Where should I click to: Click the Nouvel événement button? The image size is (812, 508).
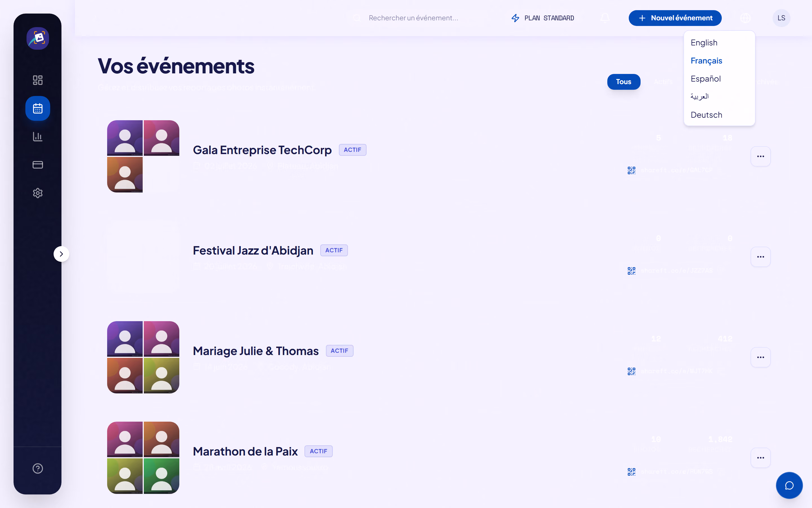(675, 18)
